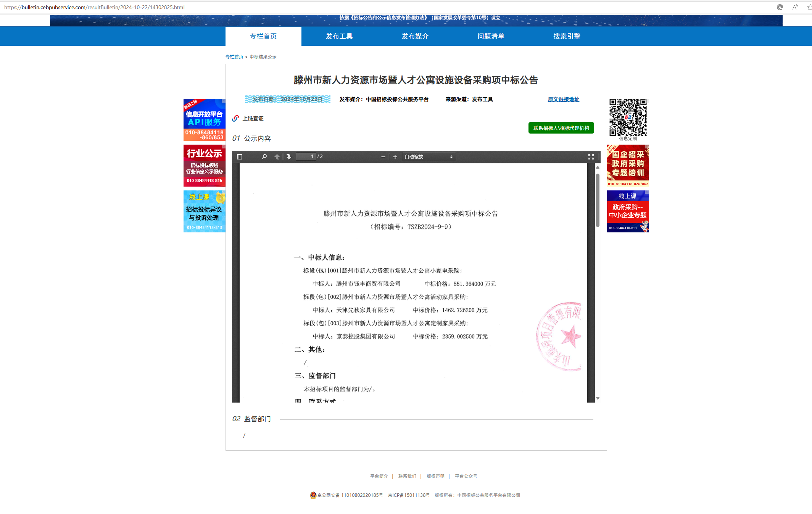Toggle the PDF viewer sidebar
The height and width of the screenshot is (514, 812).
coord(240,157)
